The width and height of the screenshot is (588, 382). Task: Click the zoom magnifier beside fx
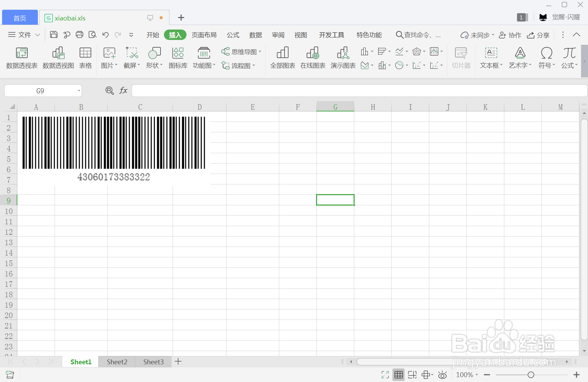click(109, 91)
